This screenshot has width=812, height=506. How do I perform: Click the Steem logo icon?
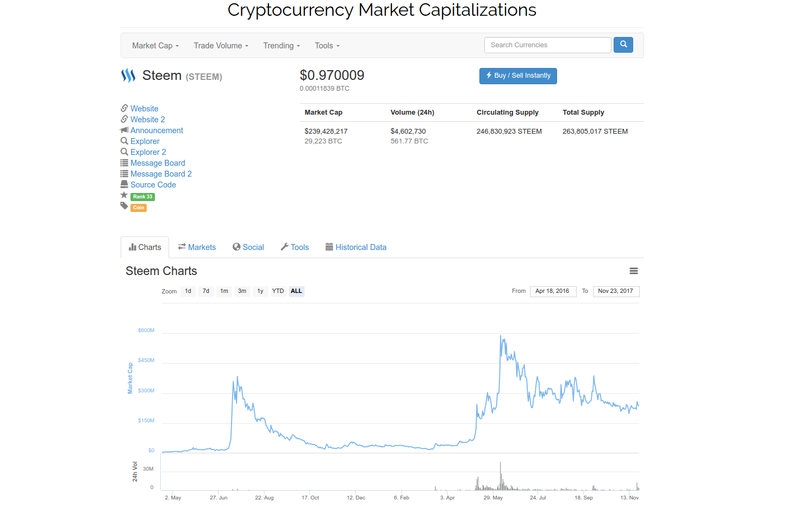pyautogui.click(x=128, y=76)
